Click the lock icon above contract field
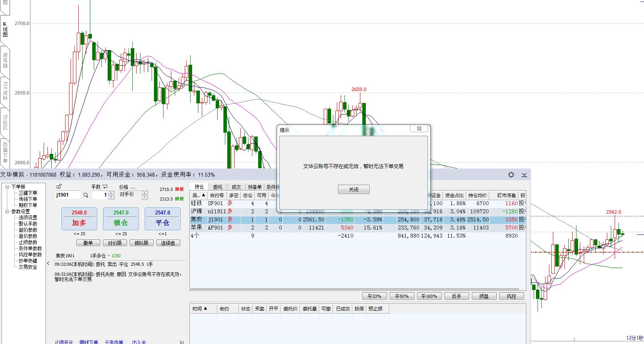The image size is (644, 344). 59,187
